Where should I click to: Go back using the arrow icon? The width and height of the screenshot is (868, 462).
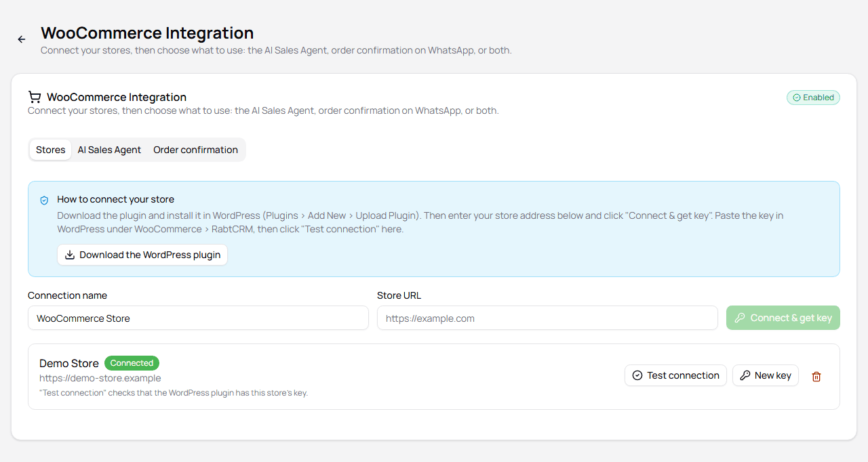[x=22, y=39]
